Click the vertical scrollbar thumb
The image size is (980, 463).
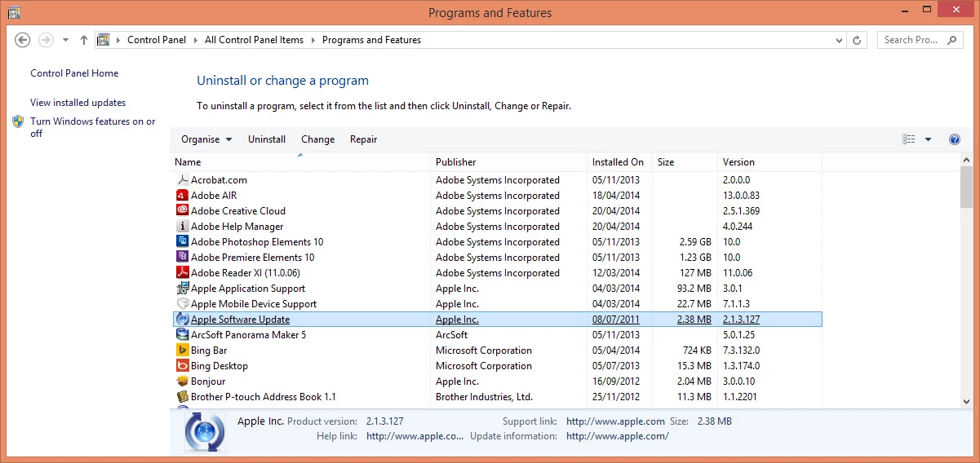(x=966, y=187)
